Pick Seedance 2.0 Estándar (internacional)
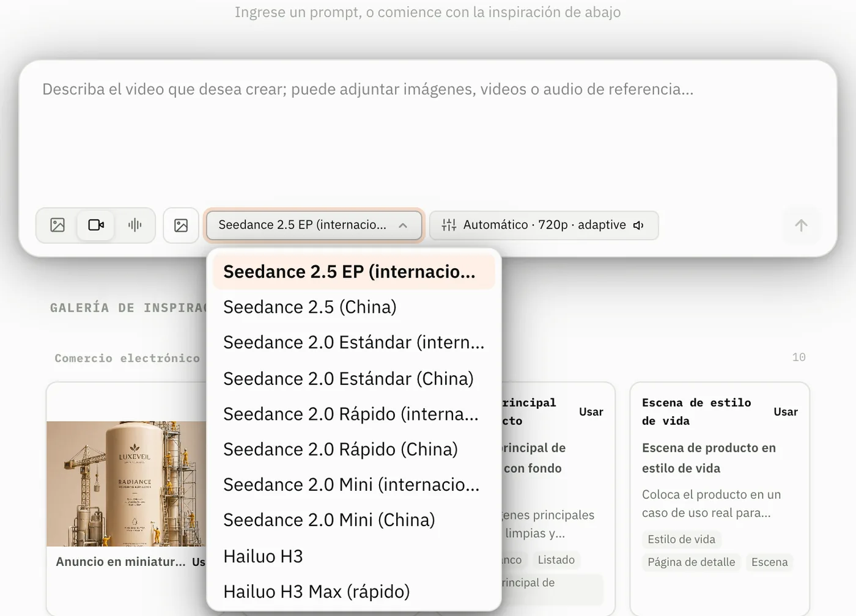Viewport: 856px width, 616px height. point(353,342)
